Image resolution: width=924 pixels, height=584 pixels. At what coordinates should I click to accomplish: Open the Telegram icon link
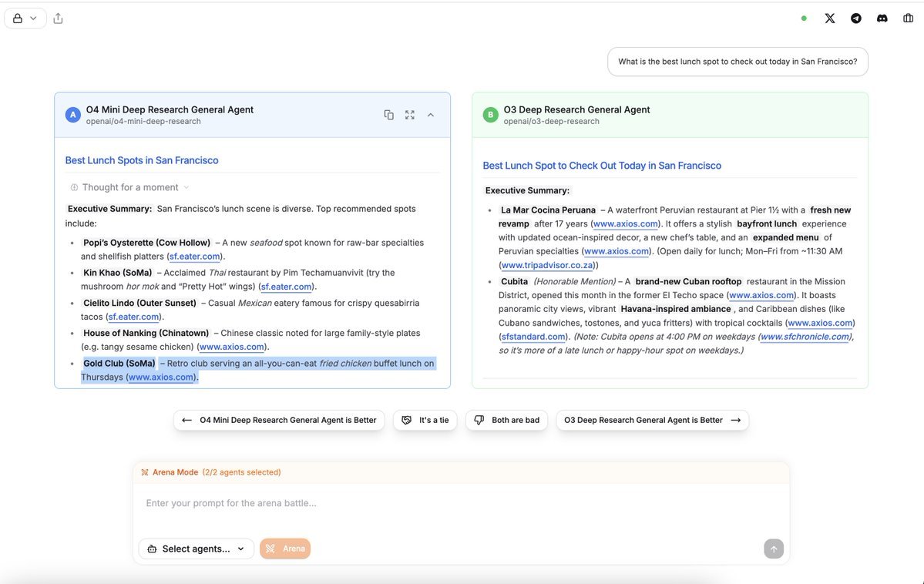[x=855, y=18]
